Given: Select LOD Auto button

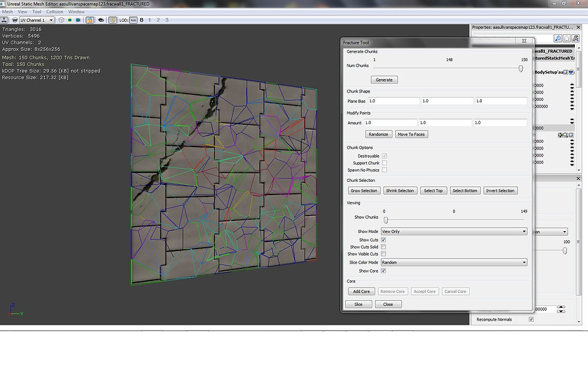Looking at the screenshot, I should pyautogui.click(x=133, y=20).
